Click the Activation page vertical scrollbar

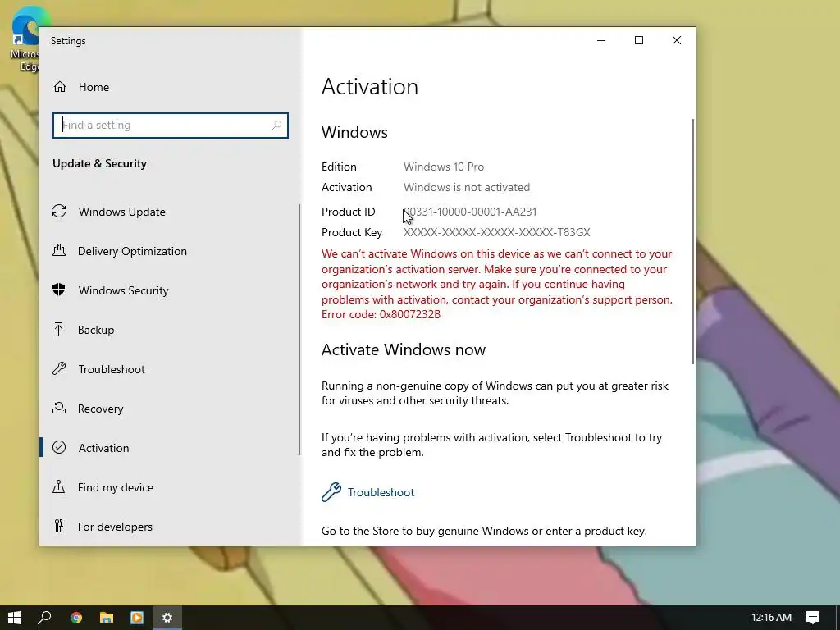pos(693,241)
